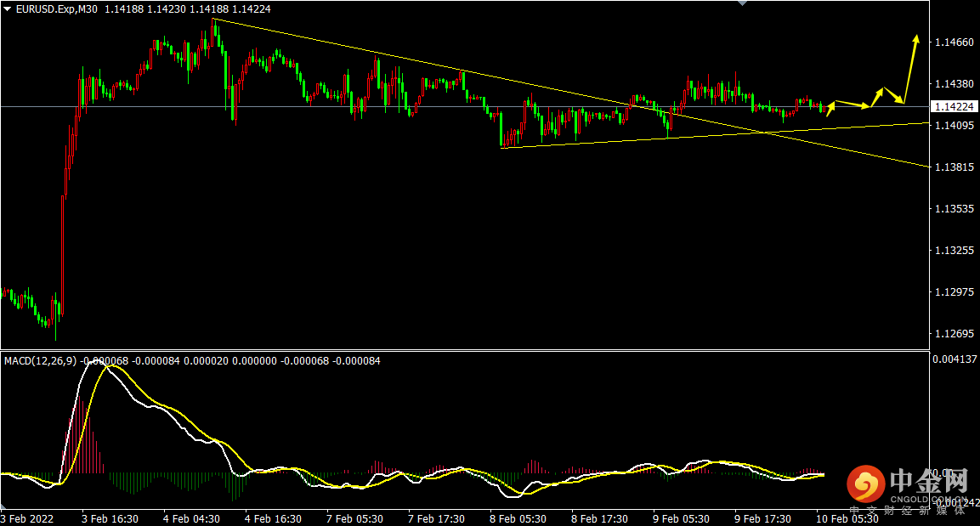This screenshot has width=980, height=526.
Task: Click price scale value 1.13535
Action: pos(954,209)
